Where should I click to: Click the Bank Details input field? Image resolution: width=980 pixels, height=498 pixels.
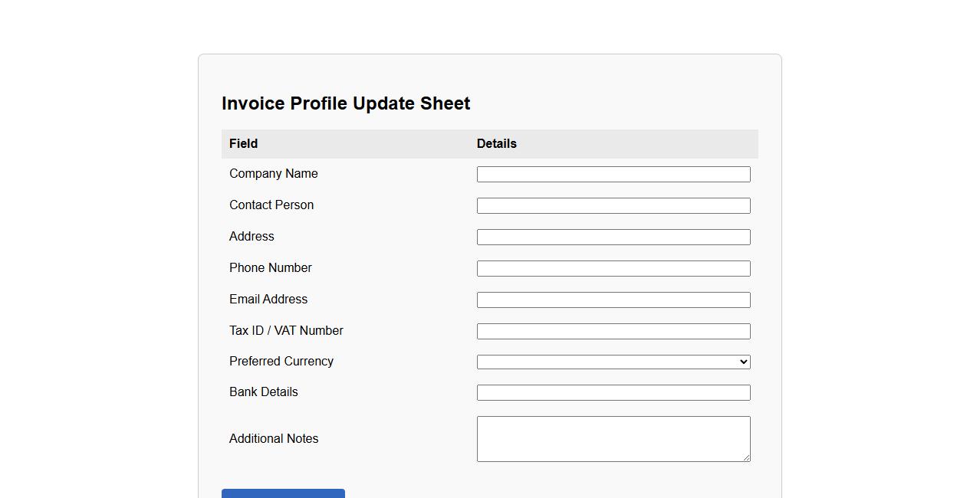point(613,393)
